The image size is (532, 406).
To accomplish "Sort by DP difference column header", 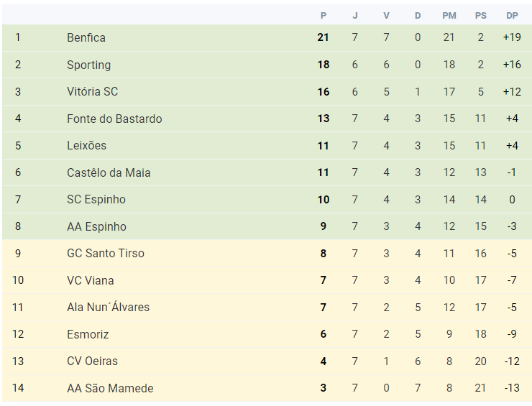I will (x=512, y=16).
